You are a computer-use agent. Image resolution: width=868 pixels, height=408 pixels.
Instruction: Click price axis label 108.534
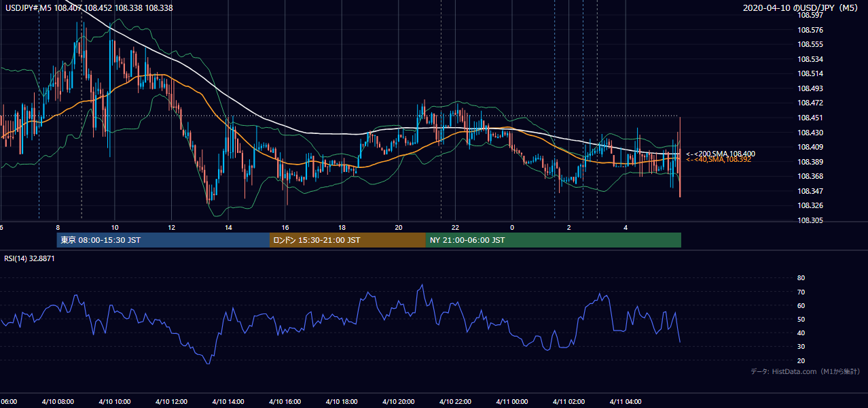coord(811,59)
